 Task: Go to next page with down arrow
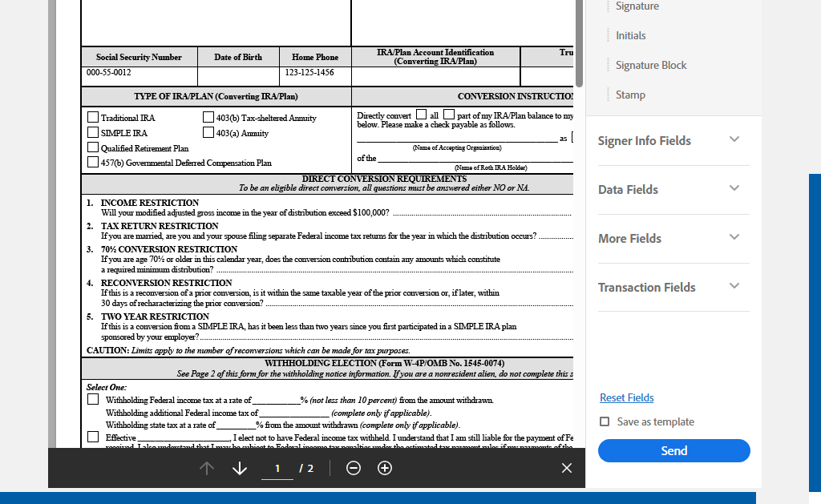[x=240, y=468]
